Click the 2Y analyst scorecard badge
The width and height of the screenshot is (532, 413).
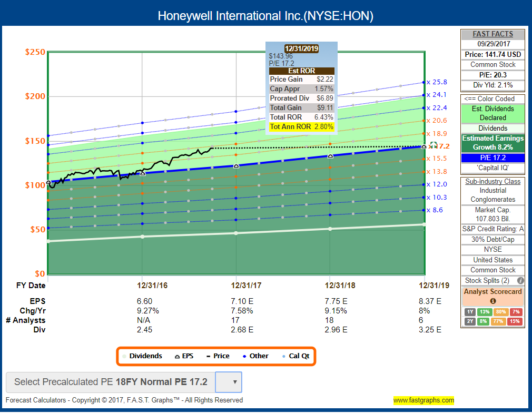coord(469,321)
